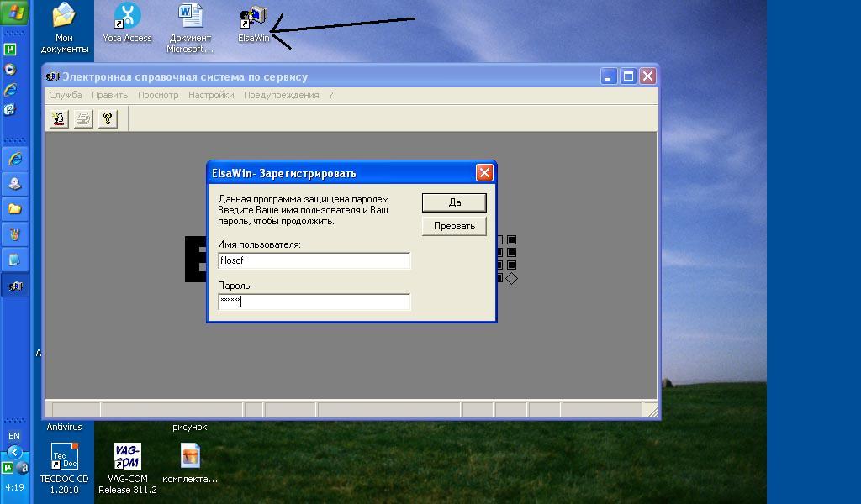The width and height of the screenshot is (861, 504).
Task: Open the Документ Microsoft Word file
Action: pyautogui.click(x=190, y=18)
